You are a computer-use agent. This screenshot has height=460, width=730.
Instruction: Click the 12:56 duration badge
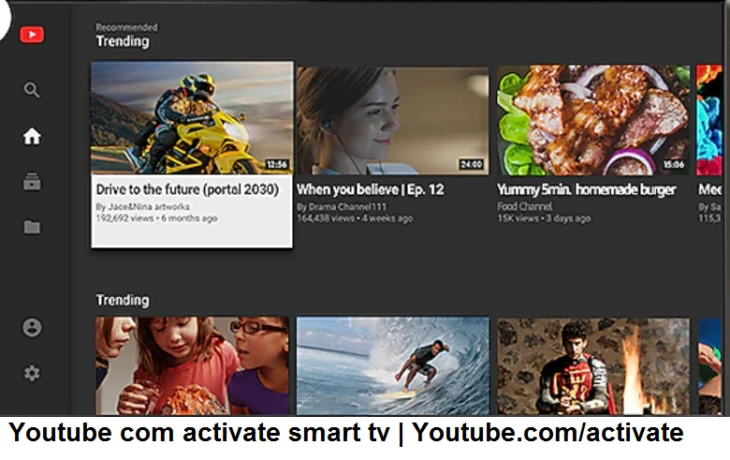point(277,164)
